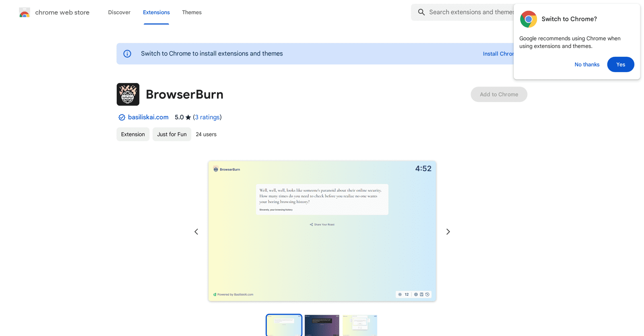Open the Discover tab
The width and height of the screenshot is (644, 336).
[119, 12]
